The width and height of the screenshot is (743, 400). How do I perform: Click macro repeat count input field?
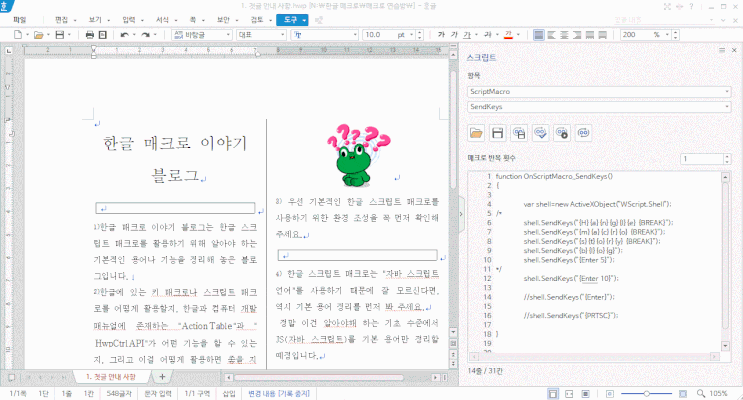[702, 159]
